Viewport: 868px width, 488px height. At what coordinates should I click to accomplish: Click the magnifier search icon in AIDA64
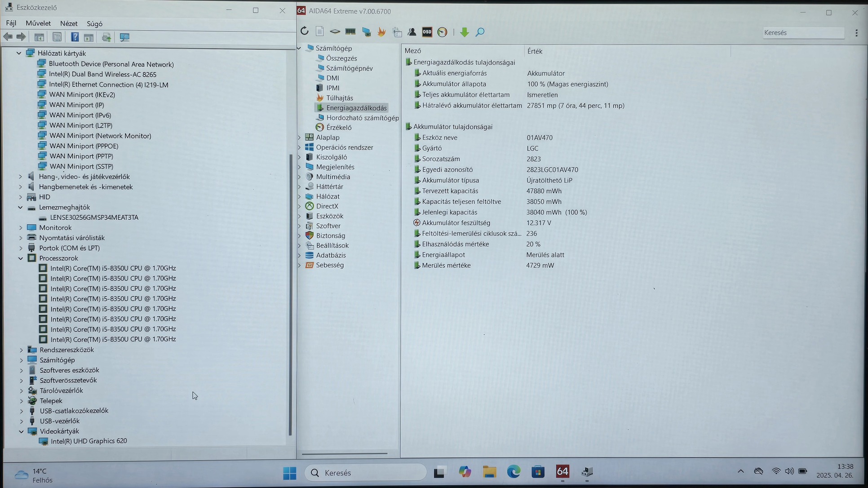(480, 32)
